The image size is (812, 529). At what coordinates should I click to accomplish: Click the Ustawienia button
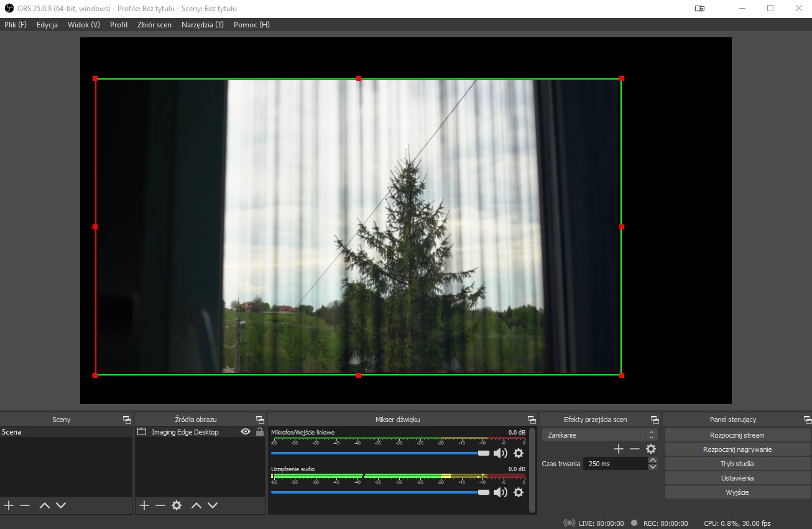(737, 478)
